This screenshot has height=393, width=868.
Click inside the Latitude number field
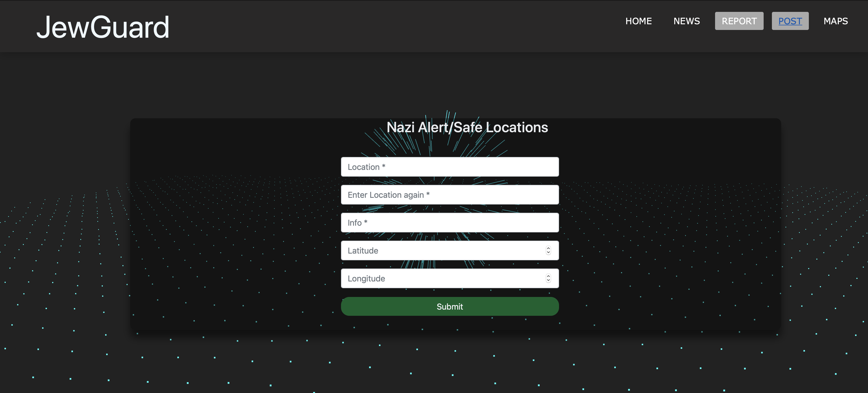[x=438, y=250]
